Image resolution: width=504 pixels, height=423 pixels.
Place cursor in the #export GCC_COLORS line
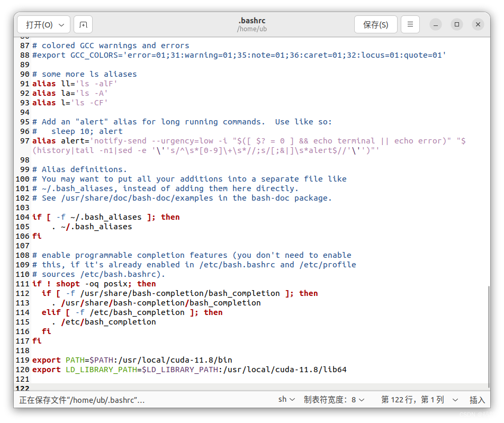pos(239,55)
